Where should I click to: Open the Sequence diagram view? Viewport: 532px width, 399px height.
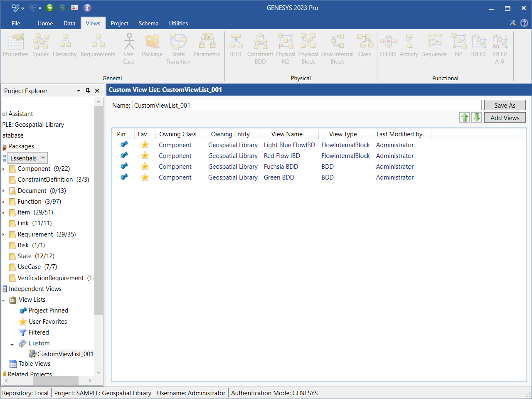[434, 46]
